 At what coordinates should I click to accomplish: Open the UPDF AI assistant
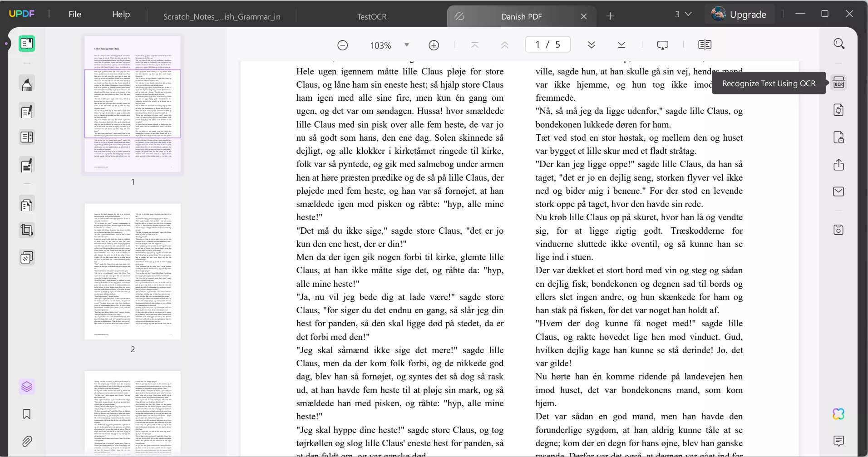(839, 414)
